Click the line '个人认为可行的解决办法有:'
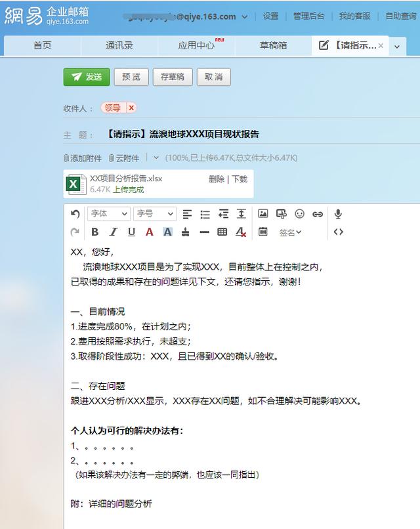 [127, 431]
